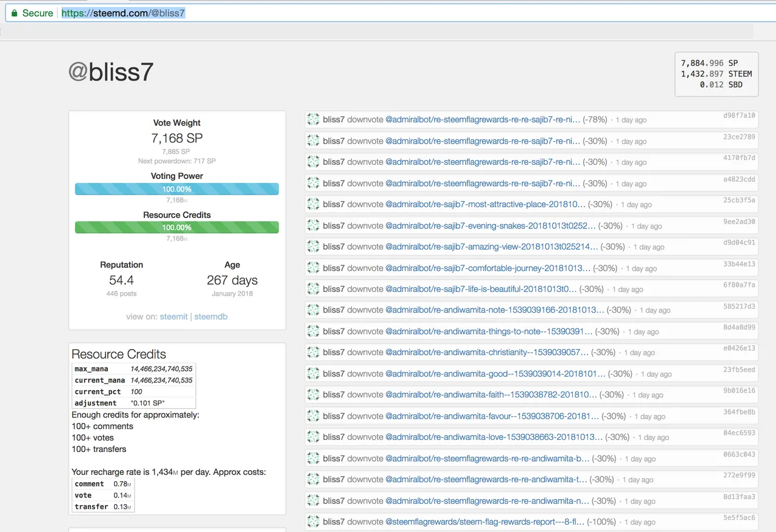Open the re-andiwamita-things-to-note link

[489, 331]
